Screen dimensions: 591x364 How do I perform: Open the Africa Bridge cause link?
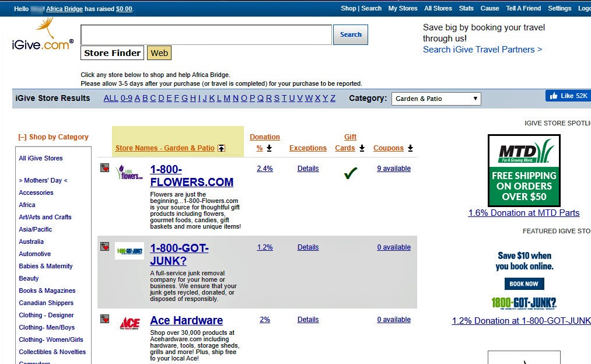[x=64, y=9]
